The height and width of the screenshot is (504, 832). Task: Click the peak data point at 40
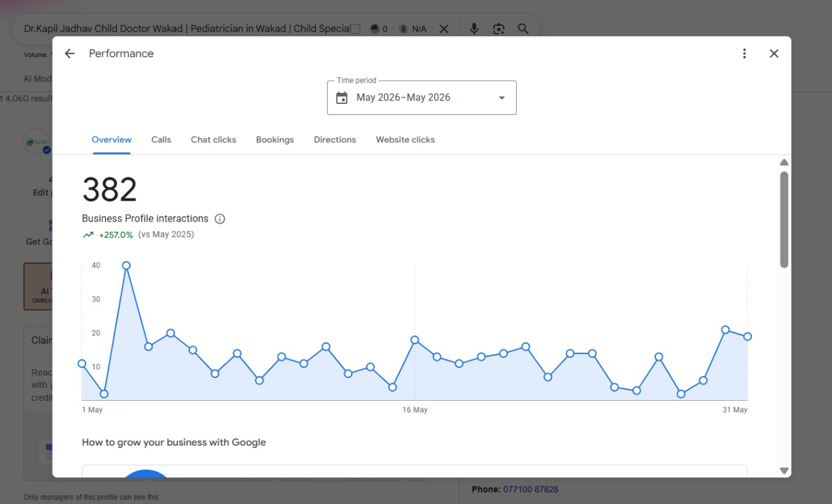click(126, 266)
